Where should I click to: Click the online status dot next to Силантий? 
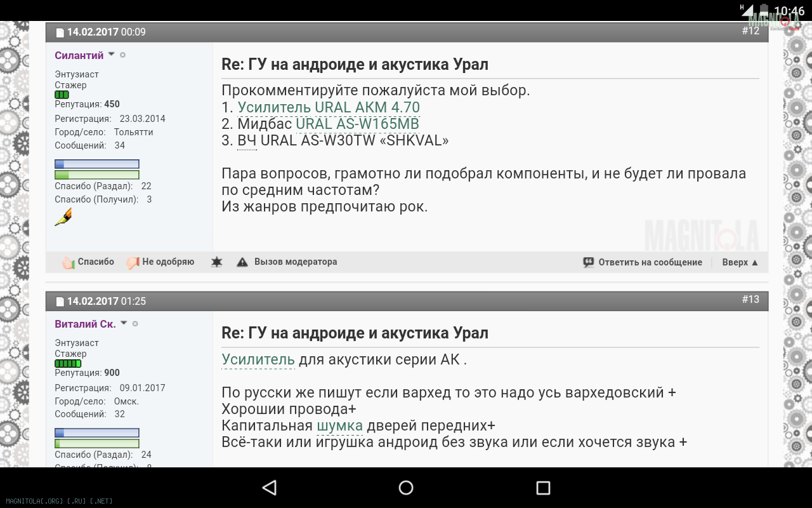pyautogui.click(x=122, y=55)
